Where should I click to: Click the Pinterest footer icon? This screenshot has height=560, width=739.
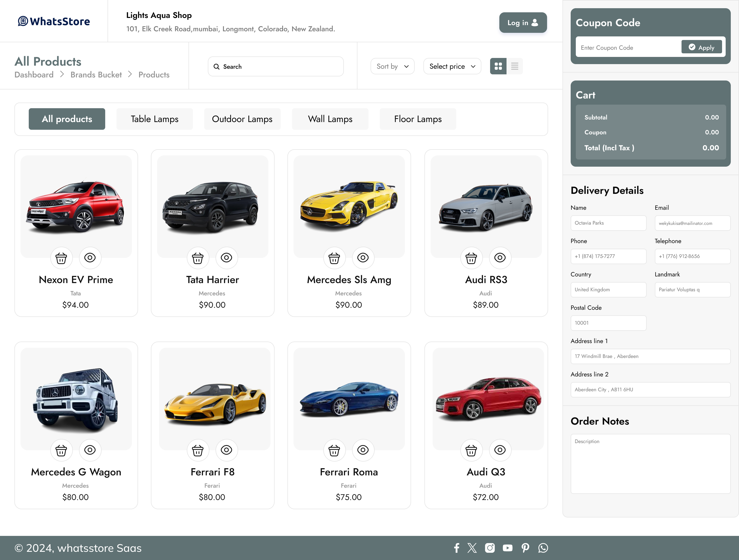525,548
